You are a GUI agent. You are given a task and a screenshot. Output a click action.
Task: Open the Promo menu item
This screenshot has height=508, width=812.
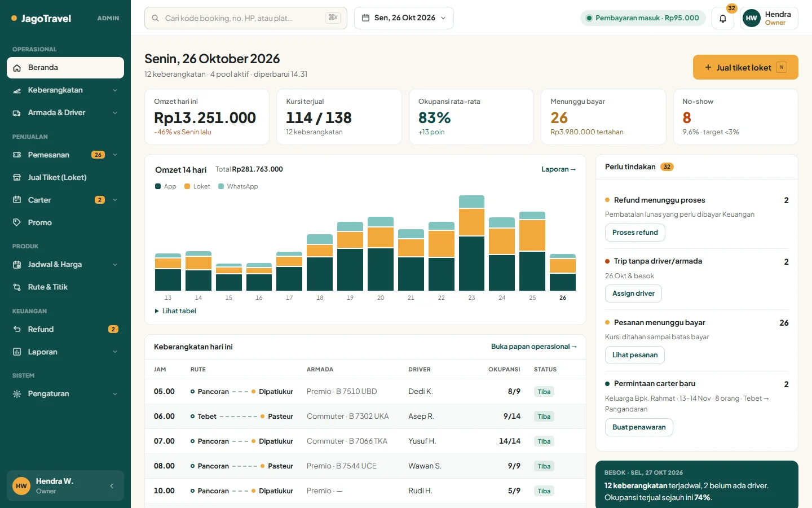pos(65,222)
